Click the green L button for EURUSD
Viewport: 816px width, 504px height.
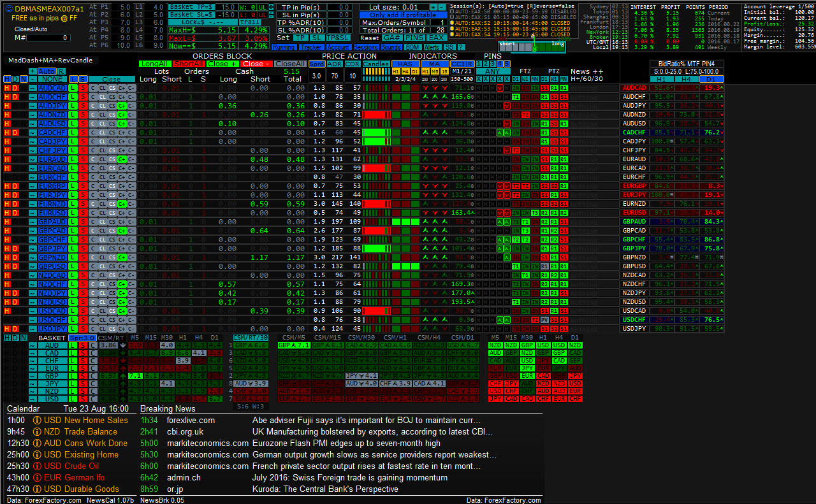click(73, 213)
